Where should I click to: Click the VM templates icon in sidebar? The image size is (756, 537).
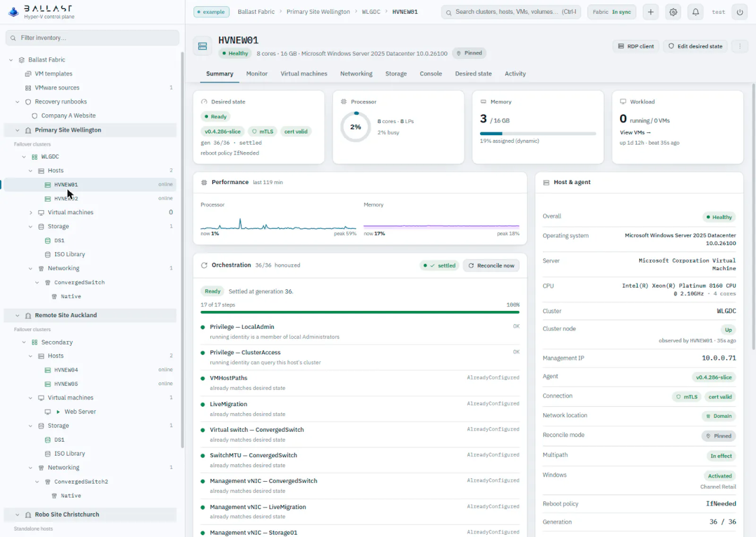click(x=28, y=74)
